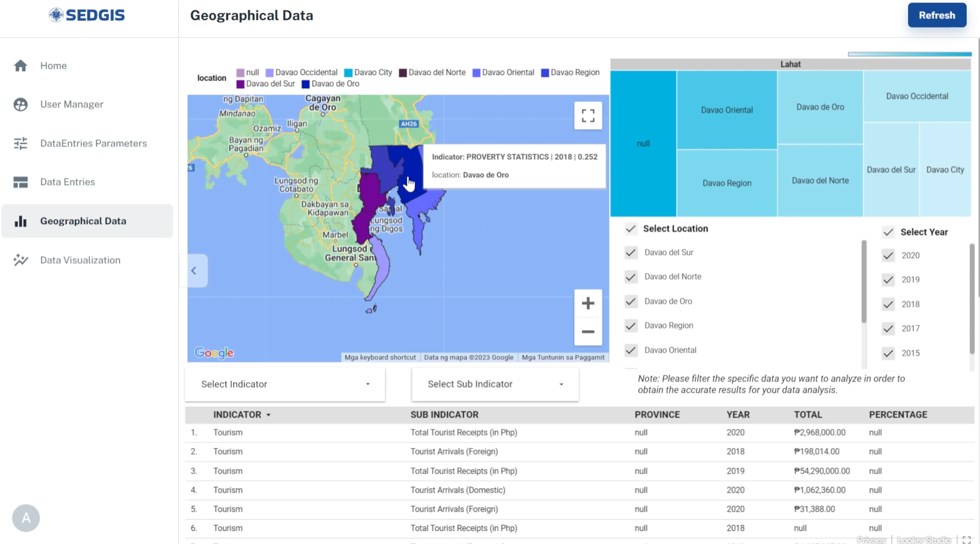The image size is (980, 544).
Task: Select Davao City treemap tile
Action: (945, 169)
